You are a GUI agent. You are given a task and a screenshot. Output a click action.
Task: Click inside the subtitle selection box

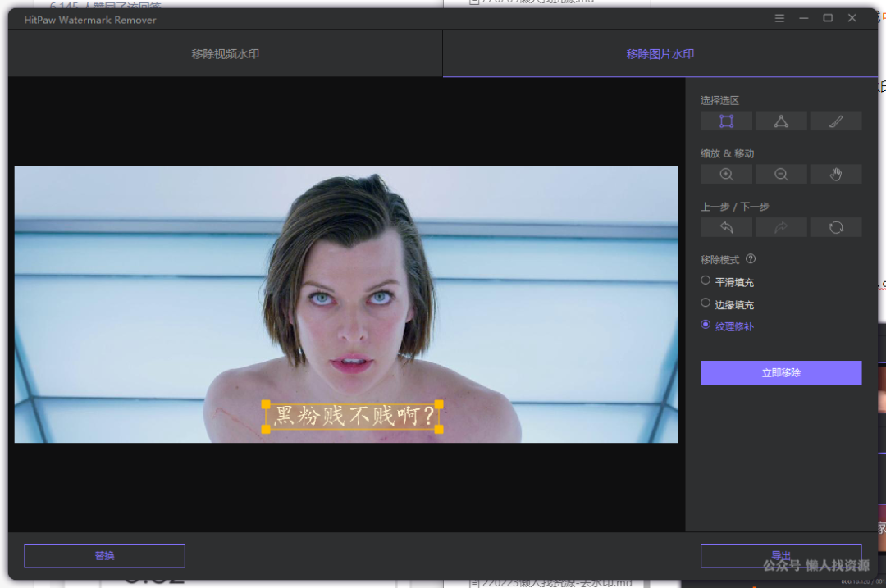tap(353, 417)
